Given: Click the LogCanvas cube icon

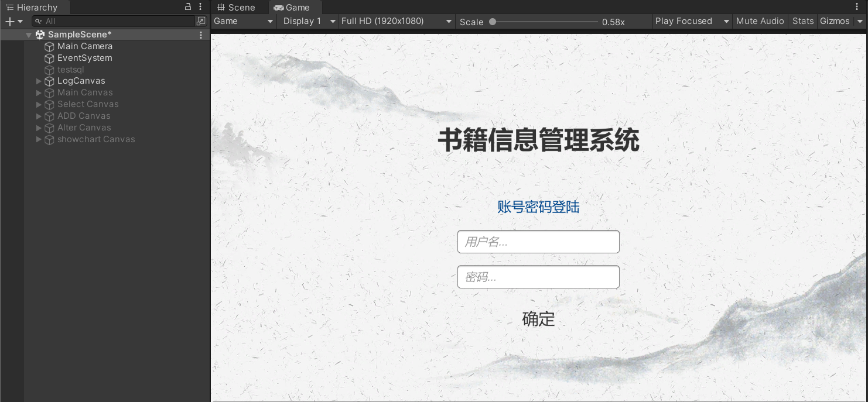Looking at the screenshot, I should 50,81.
